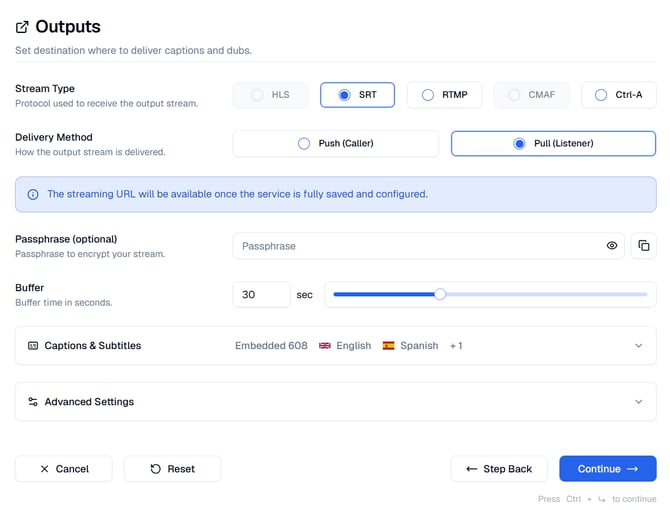Image resolution: width=670 pixels, height=510 pixels.
Task: Click the Spain flag next to Spanish
Action: click(x=388, y=346)
